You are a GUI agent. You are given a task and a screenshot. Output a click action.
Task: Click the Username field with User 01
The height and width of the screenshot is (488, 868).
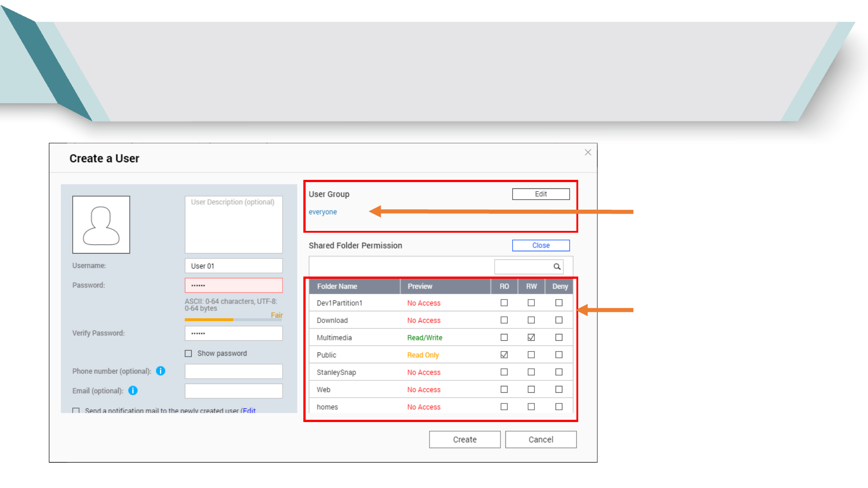tap(234, 266)
